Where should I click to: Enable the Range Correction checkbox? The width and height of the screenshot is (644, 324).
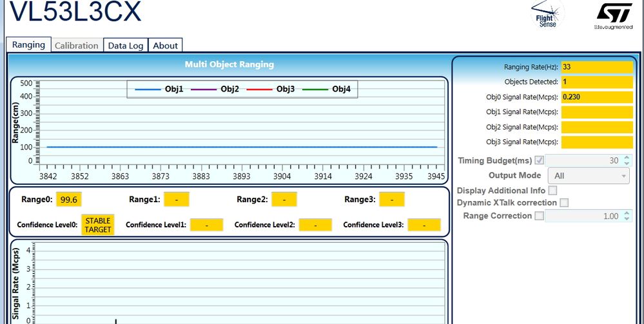540,216
